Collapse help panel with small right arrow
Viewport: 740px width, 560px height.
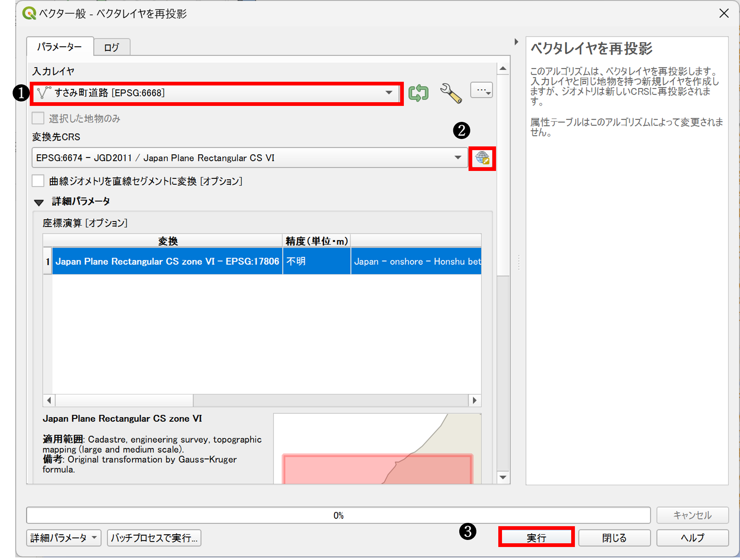point(517,42)
